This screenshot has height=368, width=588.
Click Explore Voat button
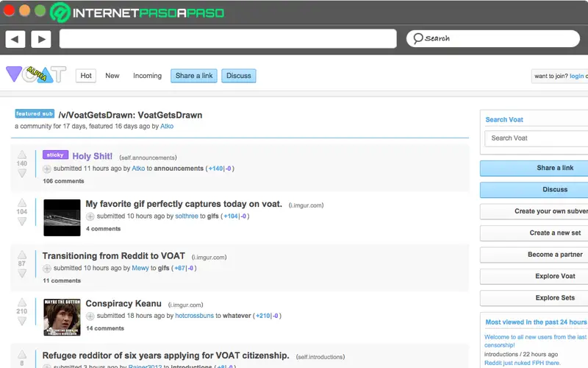tap(534, 277)
